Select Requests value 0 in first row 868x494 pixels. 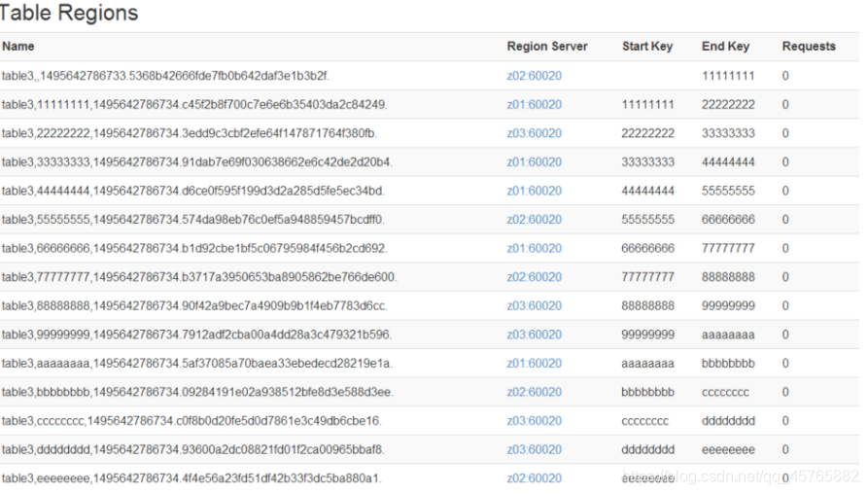(785, 76)
